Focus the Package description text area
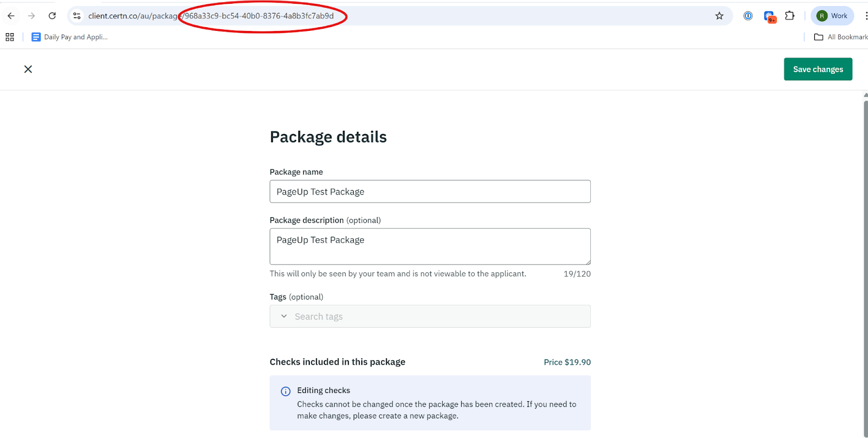The image size is (868, 438). point(430,246)
